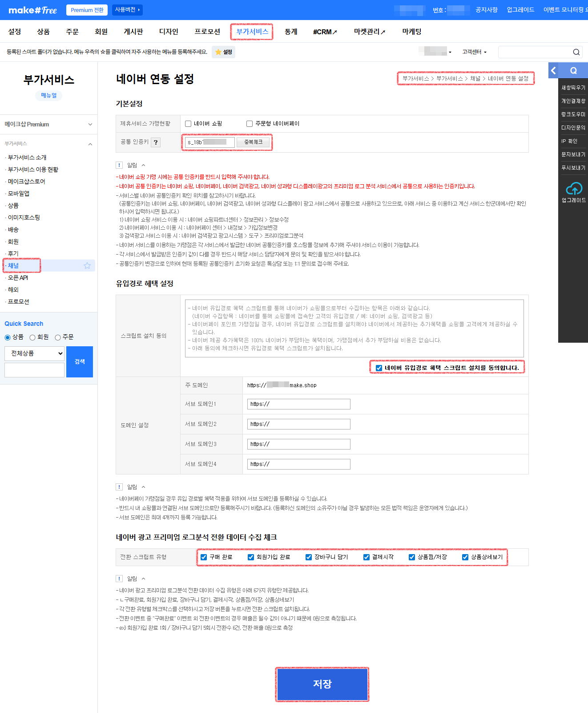This screenshot has height=713, width=588.
Task: Select the 주문 radio in Quick Search
Action: (58, 337)
